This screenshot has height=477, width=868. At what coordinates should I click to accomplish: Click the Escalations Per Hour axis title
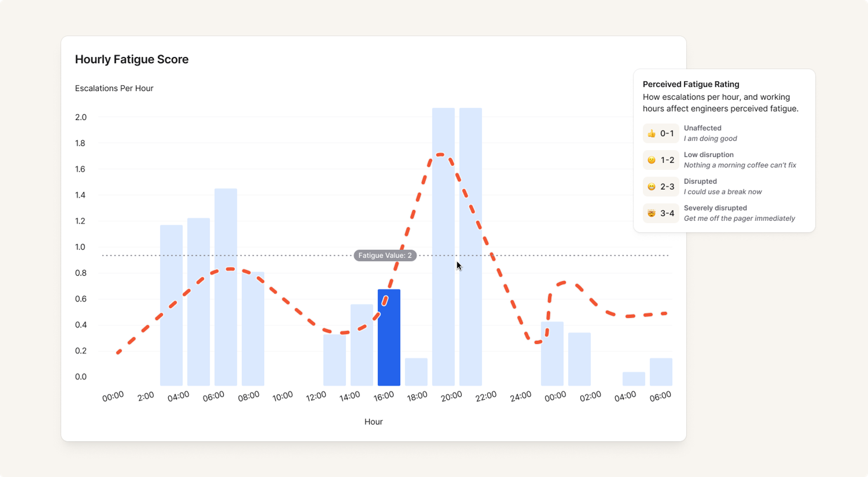point(114,88)
